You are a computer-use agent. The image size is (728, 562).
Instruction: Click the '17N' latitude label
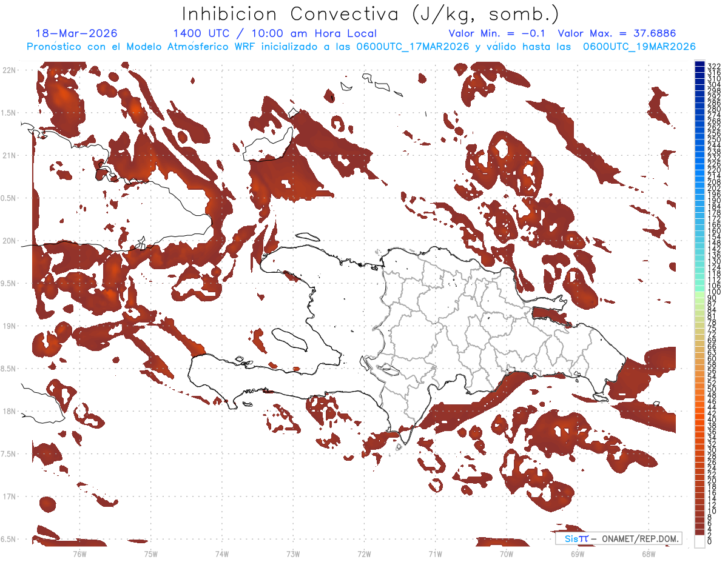click(10, 497)
